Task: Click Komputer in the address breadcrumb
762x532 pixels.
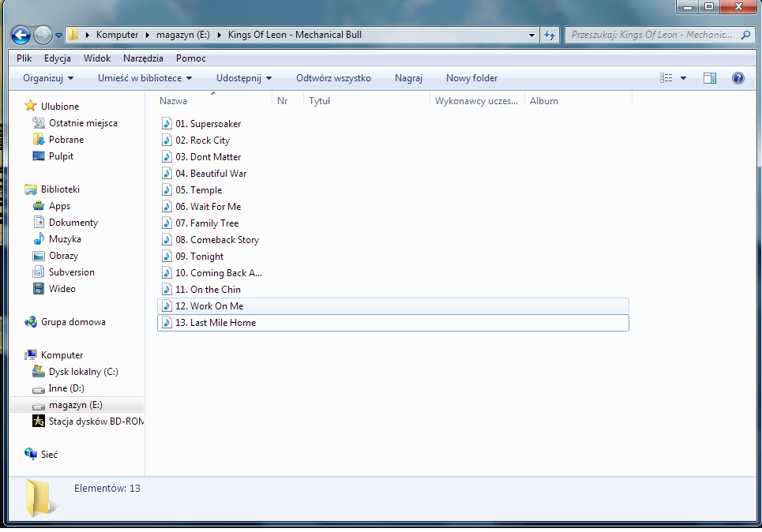Action: tap(117, 35)
